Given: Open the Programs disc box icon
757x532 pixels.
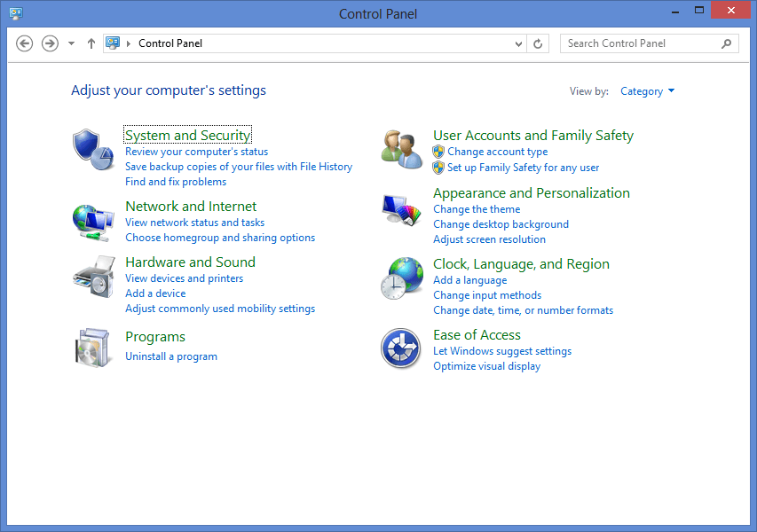Looking at the screenshot, I should click(x=92, y=348).
